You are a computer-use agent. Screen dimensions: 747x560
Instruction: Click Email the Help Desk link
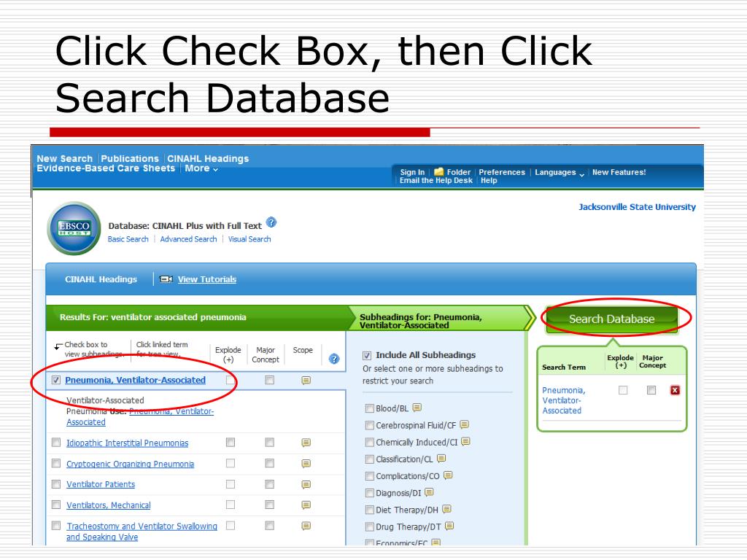point(436,181)
